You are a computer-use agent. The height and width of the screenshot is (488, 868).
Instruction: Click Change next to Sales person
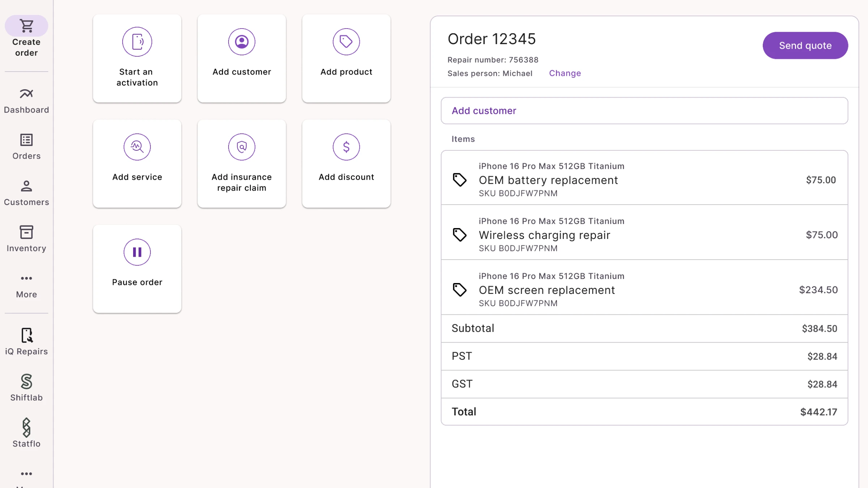[565, 73]
